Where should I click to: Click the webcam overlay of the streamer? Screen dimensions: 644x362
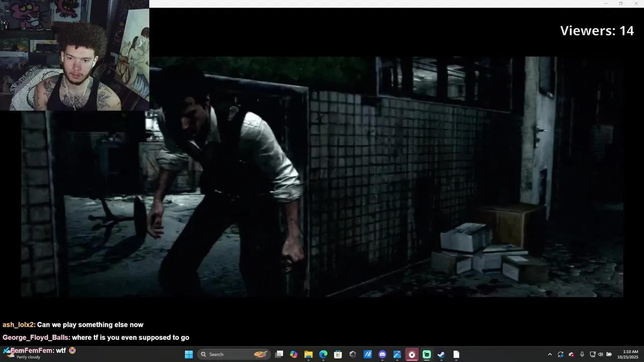click(74, 55)
